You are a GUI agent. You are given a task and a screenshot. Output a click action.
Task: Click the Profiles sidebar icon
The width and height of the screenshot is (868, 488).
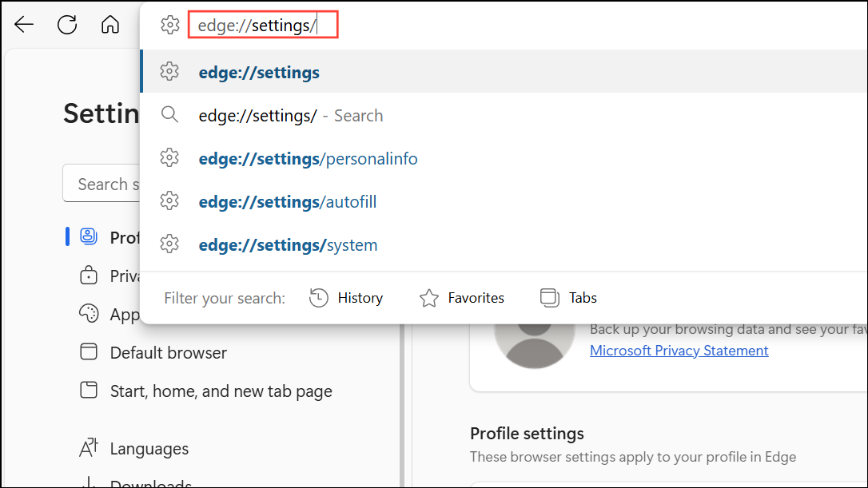(x=89, y=236)
